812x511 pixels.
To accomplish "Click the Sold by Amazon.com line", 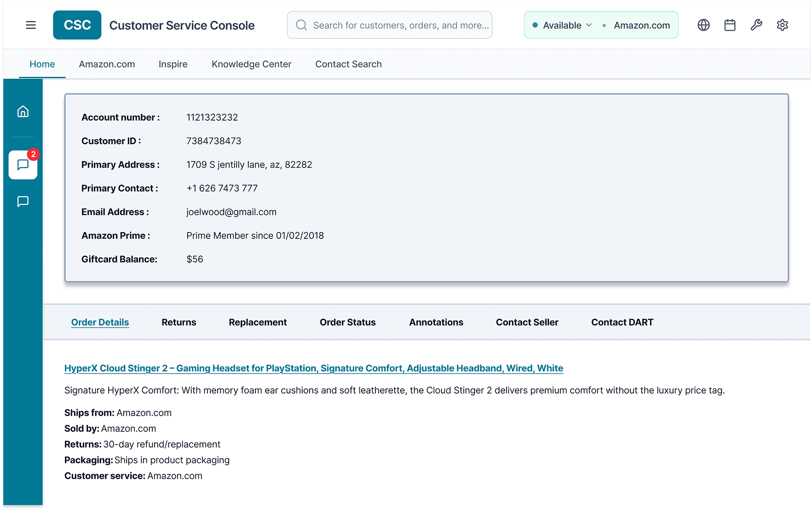I will click(x=110, y=429).
